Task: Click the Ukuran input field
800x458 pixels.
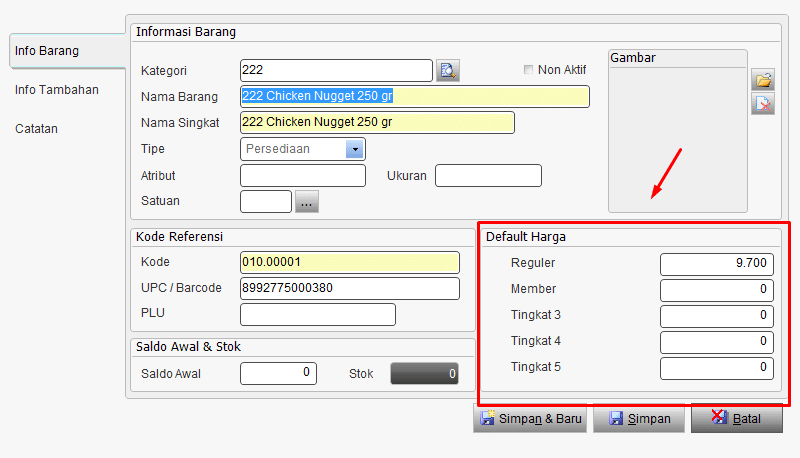Action: (x=488, y=176)
